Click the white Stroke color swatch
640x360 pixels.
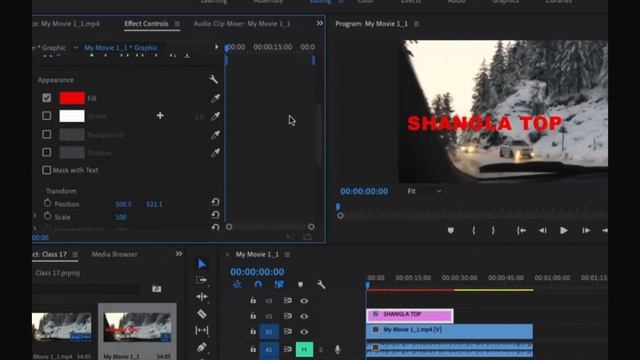[x=72, y=116]
